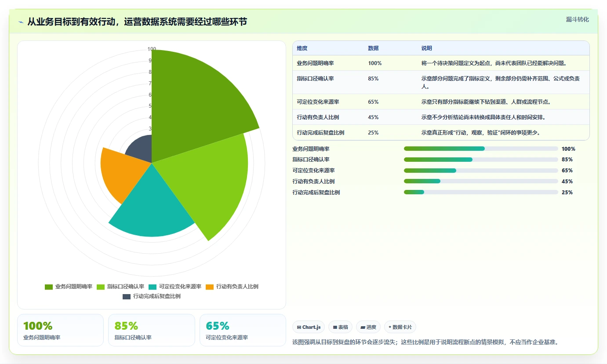Select the Chart.js chip
Viewport: 607px width, 364px height.
[x=309, y=327]
